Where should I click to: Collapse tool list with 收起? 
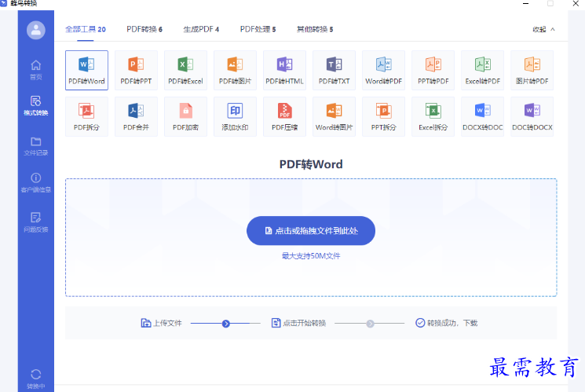pyautogui.click(x=543, y=29)
